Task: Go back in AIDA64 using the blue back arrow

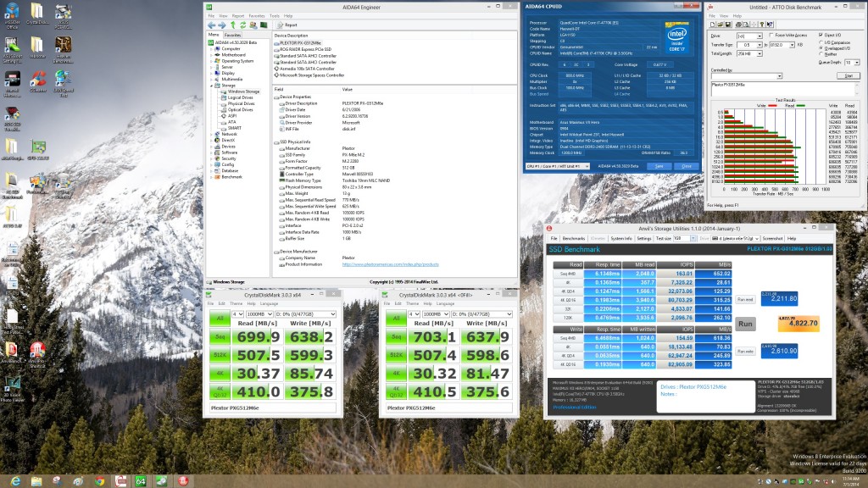Action: [x=212, y=25]
